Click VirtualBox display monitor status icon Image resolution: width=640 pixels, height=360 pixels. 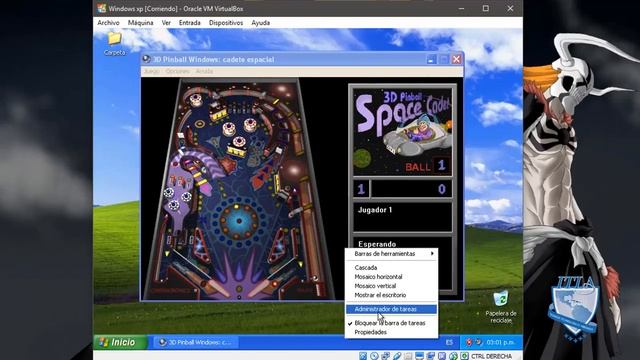pyautogui.click(x=419, y=356)
